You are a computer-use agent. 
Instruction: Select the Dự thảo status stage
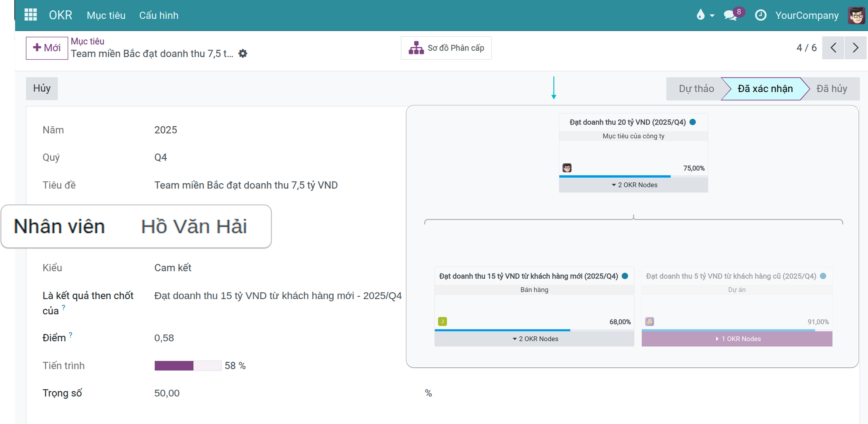coord(696,89)
